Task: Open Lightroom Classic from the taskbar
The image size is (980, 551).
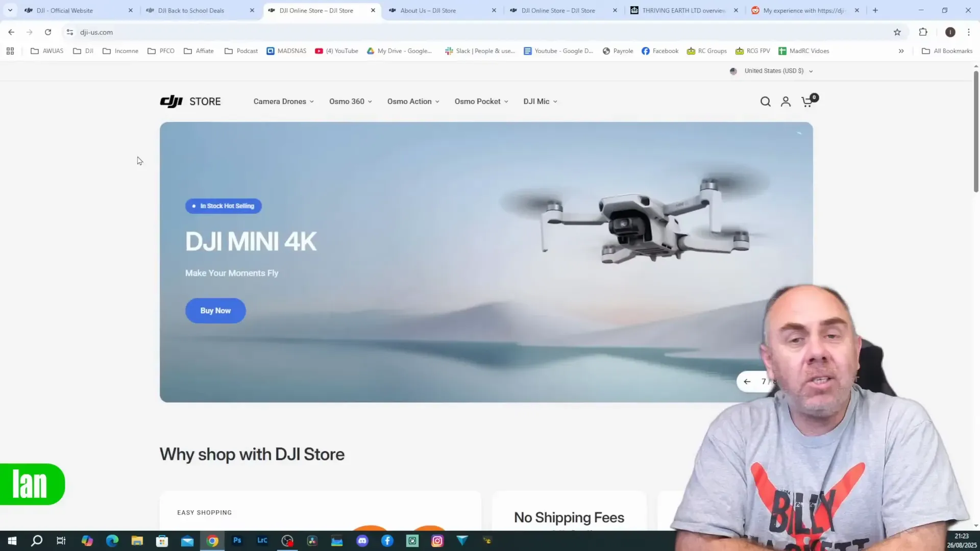Action: point(262,540)
